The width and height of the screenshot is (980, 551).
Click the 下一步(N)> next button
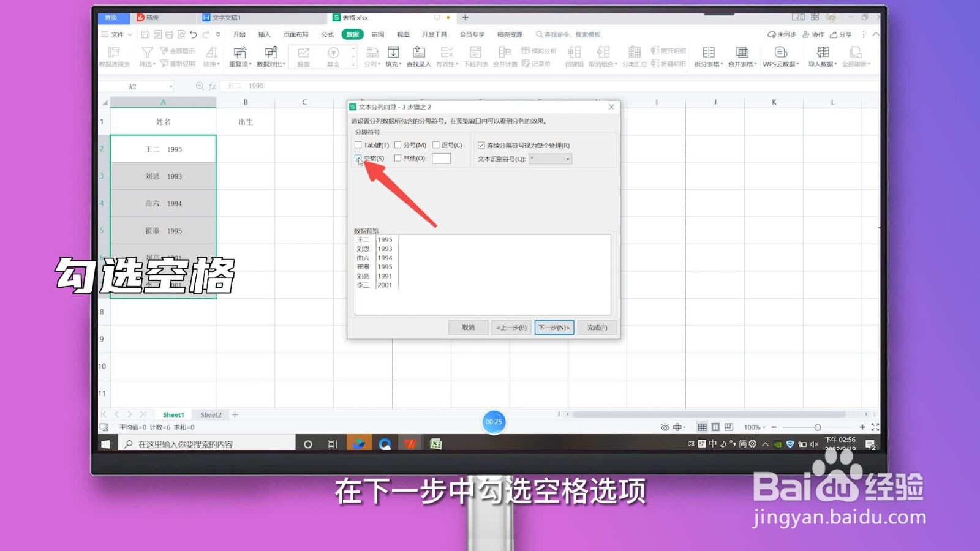[554, 328]
